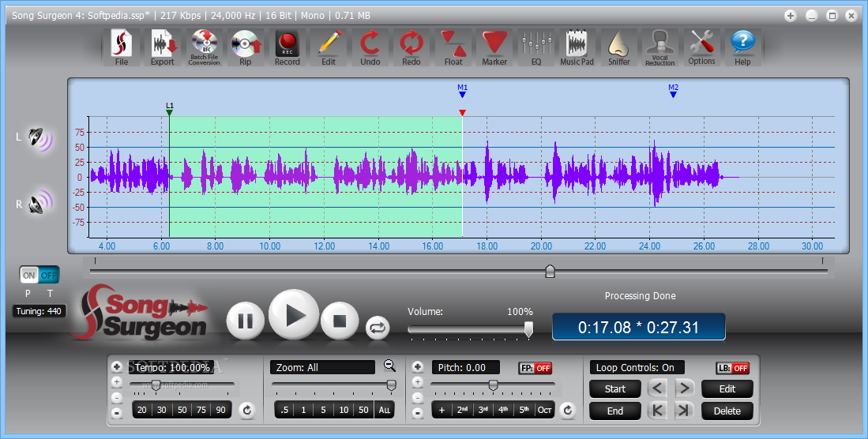Select pitch interval 2nd
Screen dimensions: 868x439
(x=462, y=411)
